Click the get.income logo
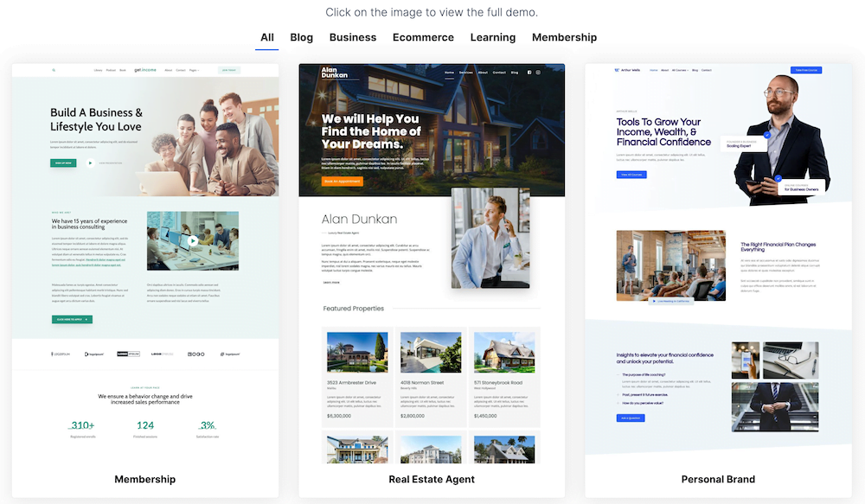The height and width of the screenshot is (504, 865). (x=143, y=70)
